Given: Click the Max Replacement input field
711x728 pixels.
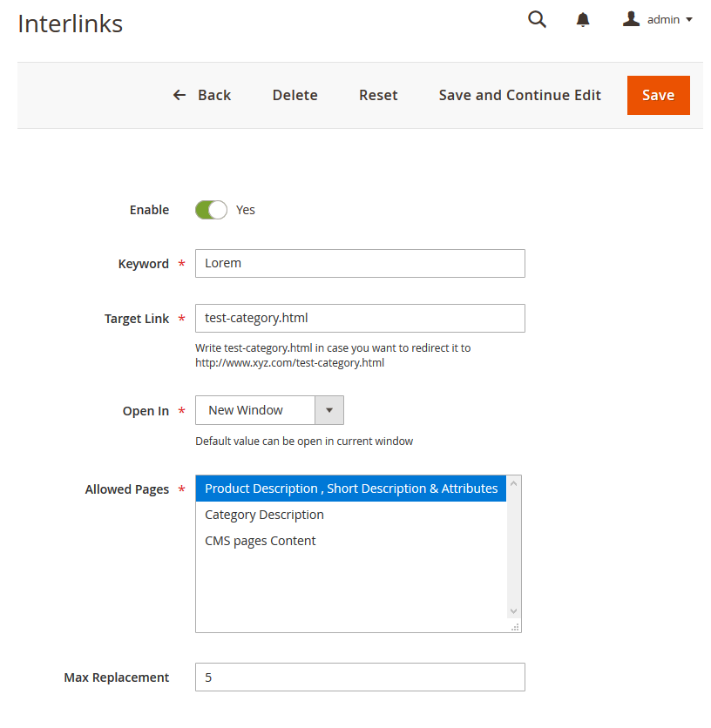Looking at the screenshot, I should [360, 677].
